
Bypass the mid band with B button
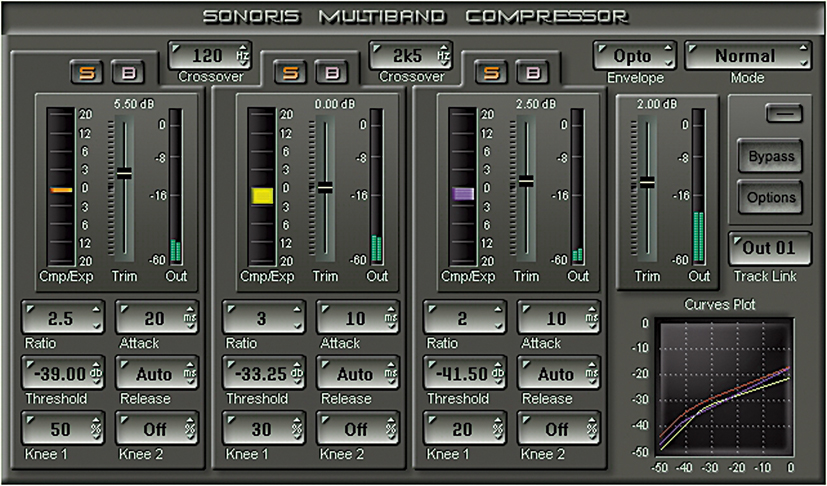[x=332, y=73]
